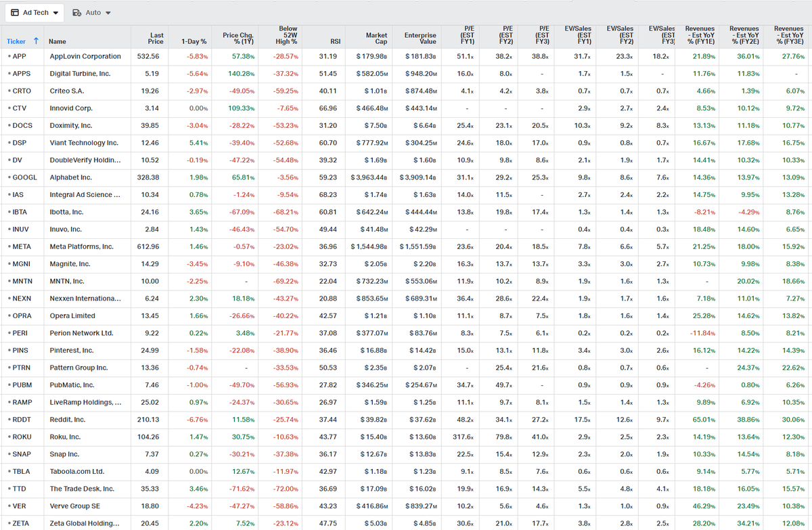Sort by EV/Sales (EST FY1) header

click(579, 35)
